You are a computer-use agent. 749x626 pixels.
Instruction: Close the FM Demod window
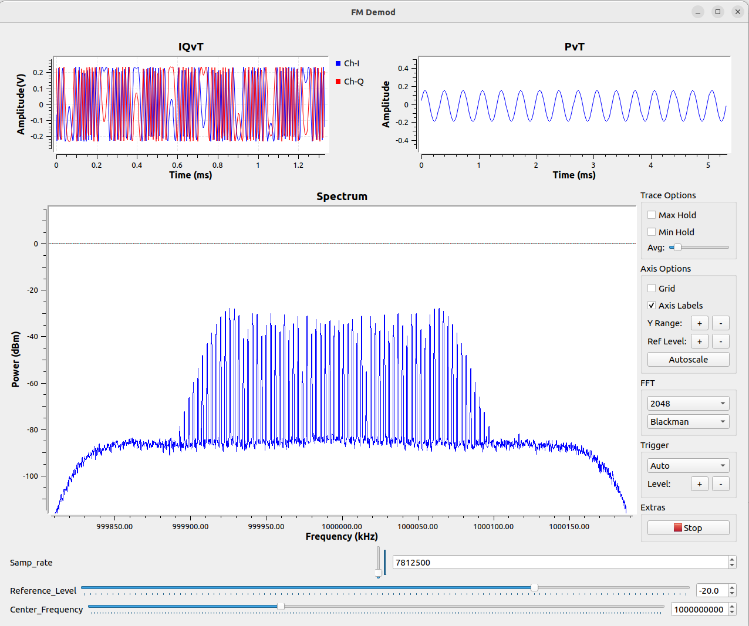(738, 12)
